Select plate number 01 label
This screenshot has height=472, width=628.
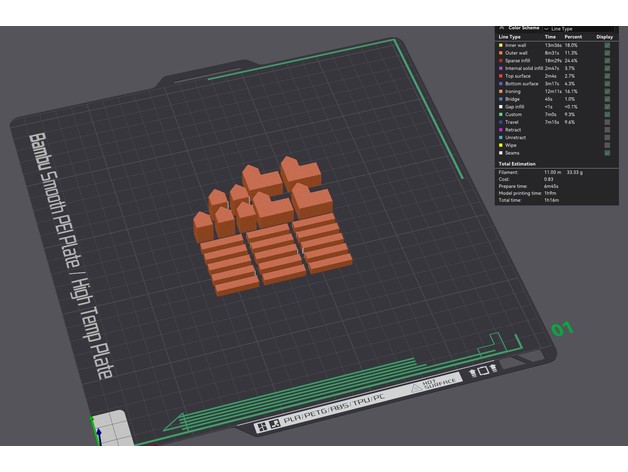(x=562, y=329)
